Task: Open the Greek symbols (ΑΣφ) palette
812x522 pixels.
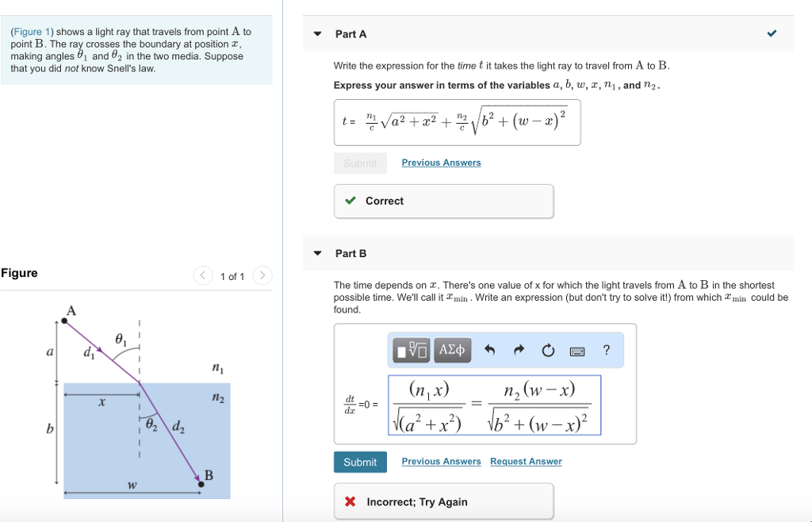Action: coord(452,350)
